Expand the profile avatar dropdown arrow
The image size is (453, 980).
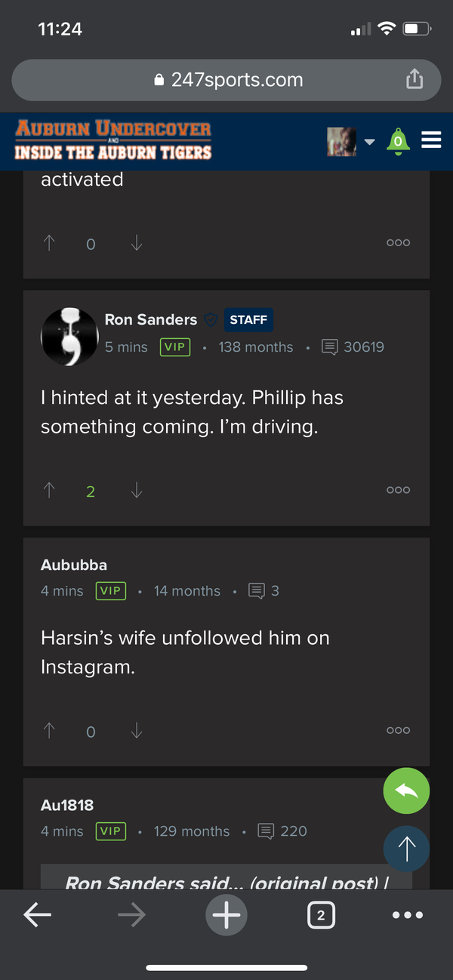click(x=369, y=140)
